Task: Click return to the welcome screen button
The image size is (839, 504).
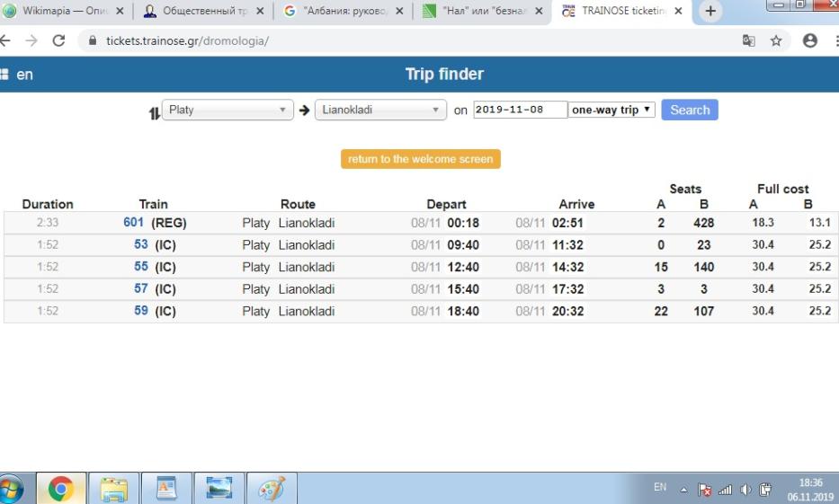Action: click(420, 159)
